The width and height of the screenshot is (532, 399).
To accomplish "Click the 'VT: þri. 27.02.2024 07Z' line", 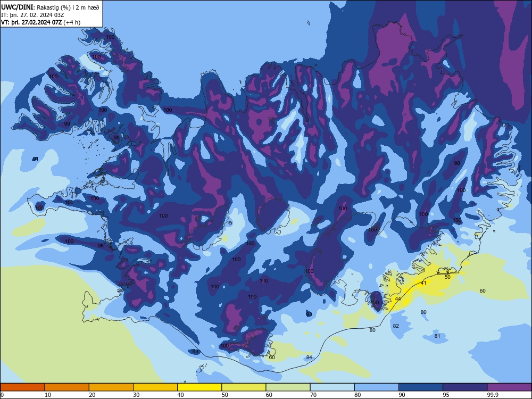I will coord(31,22).
